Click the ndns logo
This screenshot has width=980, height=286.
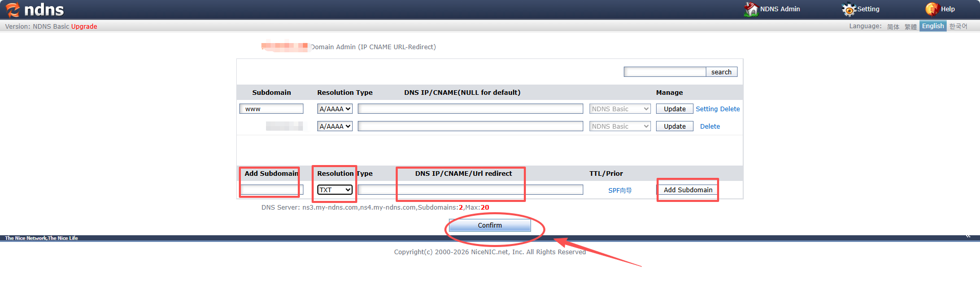coord(35,10)
